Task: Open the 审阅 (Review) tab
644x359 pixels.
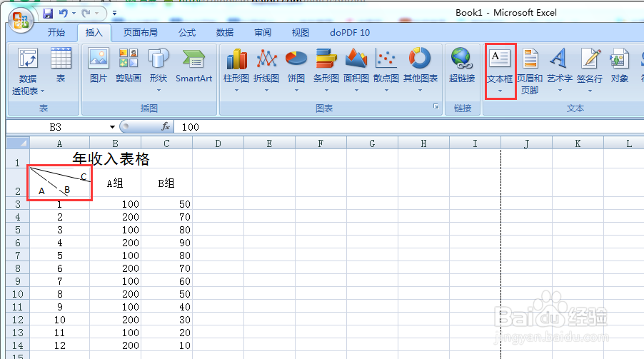Action: 263,32
